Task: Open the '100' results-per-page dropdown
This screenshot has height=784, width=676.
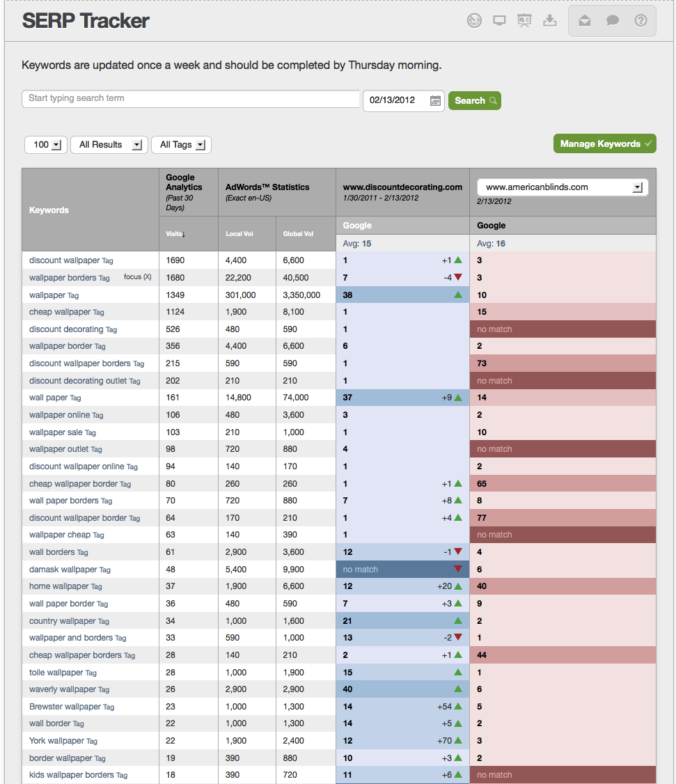Action: [x=45, y=144]
